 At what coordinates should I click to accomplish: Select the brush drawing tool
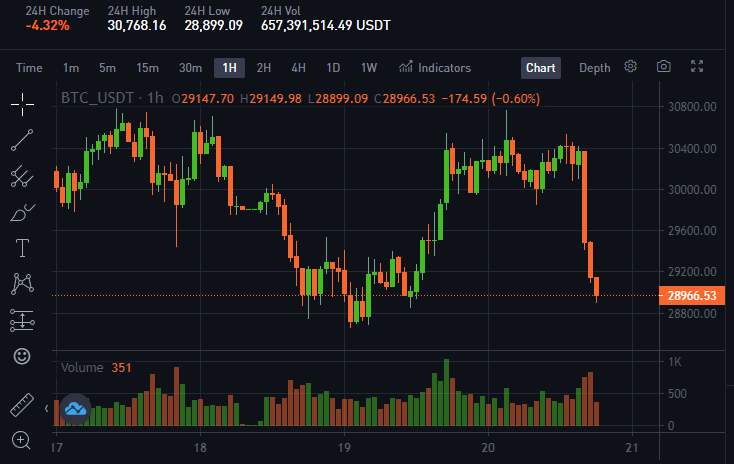point(22,213)
